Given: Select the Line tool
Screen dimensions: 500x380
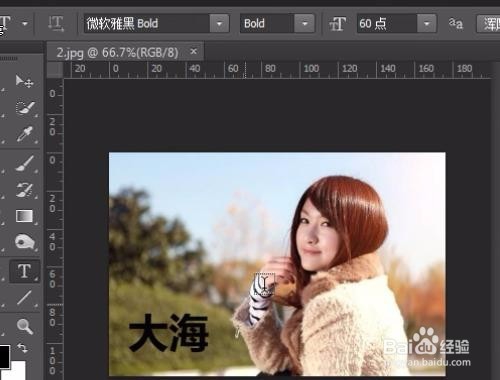Looking at the screenshot, I should (x=24, y=298).
